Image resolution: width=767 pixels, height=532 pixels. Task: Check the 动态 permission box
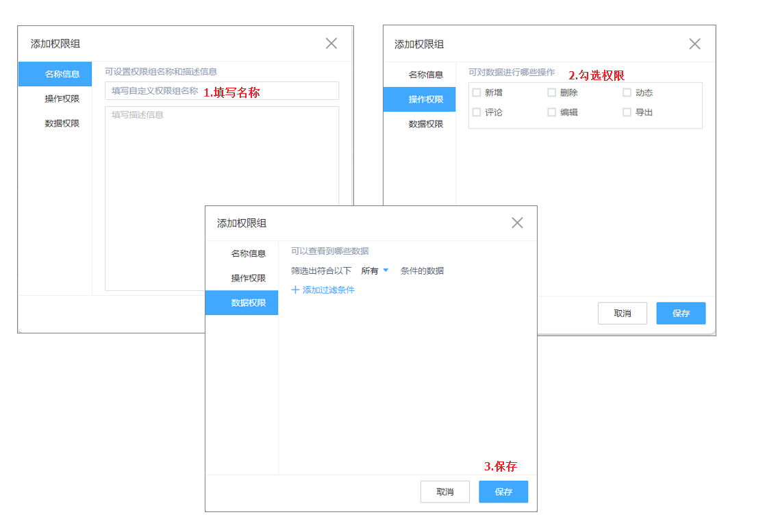[627, 93]
